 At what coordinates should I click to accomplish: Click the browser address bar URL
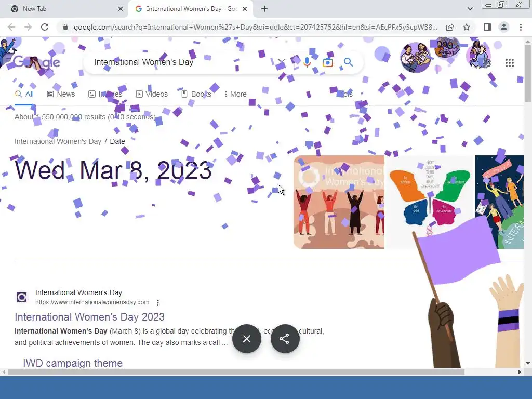[x=255, y=27]
